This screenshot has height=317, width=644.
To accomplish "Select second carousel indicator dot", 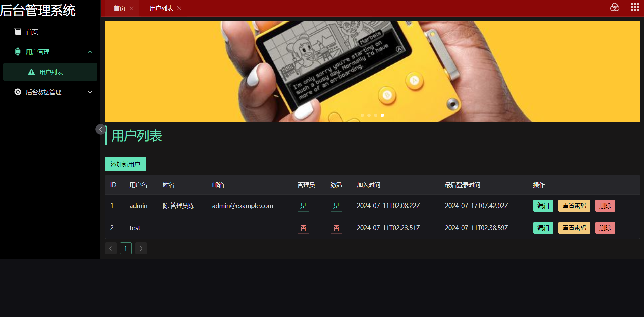I will coord(369,115).
